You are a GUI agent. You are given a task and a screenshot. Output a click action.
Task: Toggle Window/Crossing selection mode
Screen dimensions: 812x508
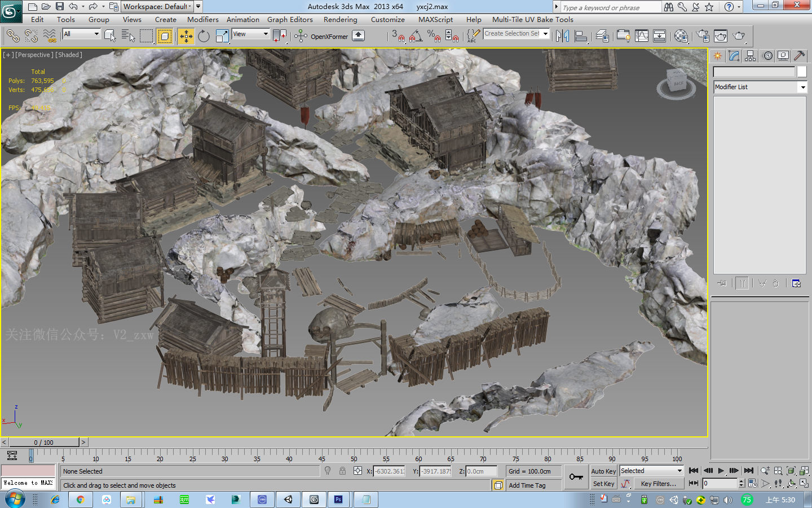(x=165, y=36)
